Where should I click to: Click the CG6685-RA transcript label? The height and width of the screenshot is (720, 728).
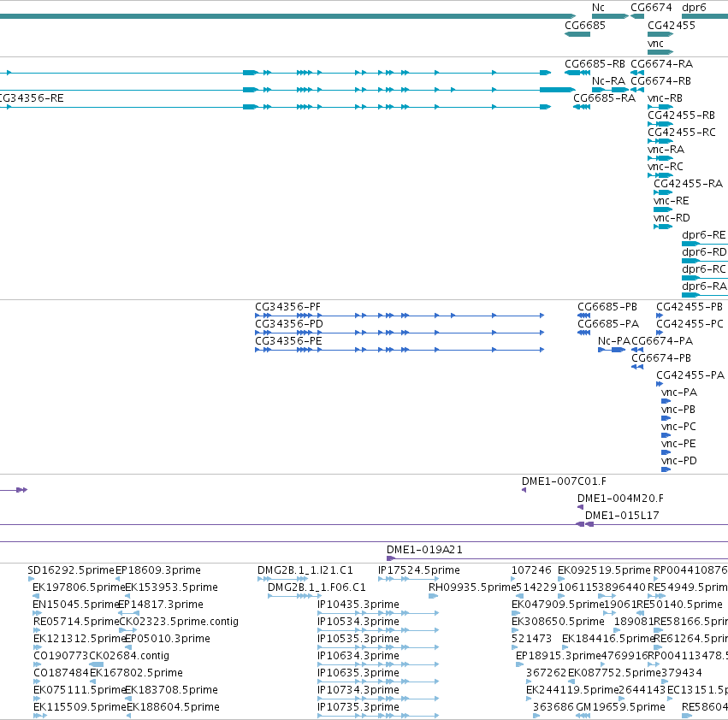pyautogui.click(x=604, y=98)
